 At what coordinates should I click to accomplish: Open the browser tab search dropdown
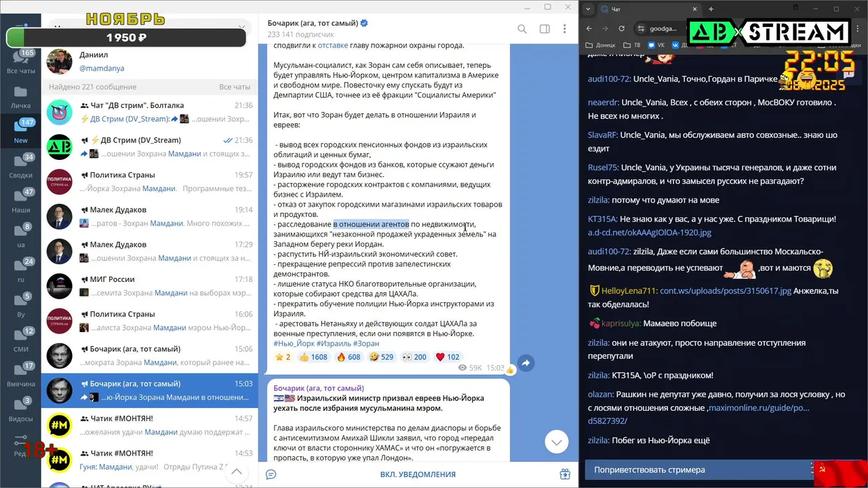click(587, 9)
